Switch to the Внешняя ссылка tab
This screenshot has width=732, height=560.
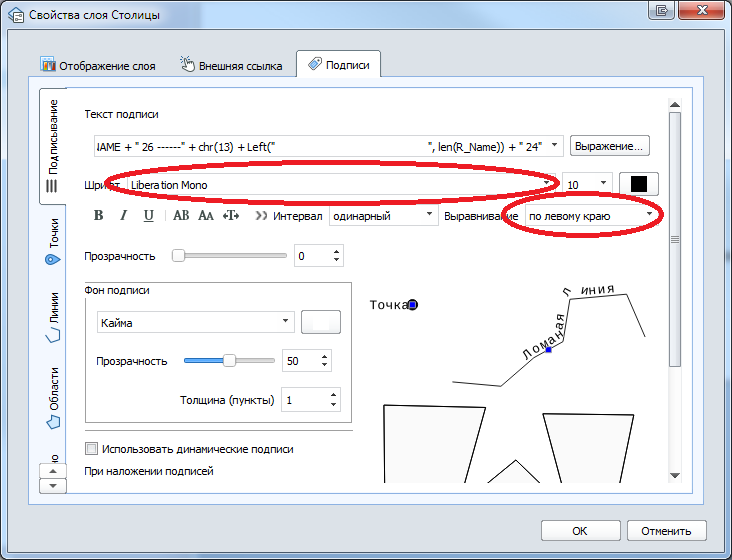[x=231, y=66]
